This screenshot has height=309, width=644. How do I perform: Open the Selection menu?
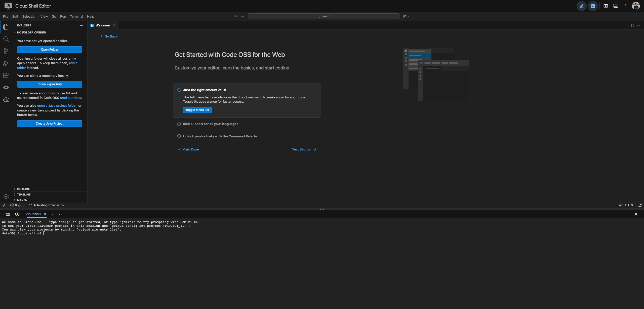point(29,16)
